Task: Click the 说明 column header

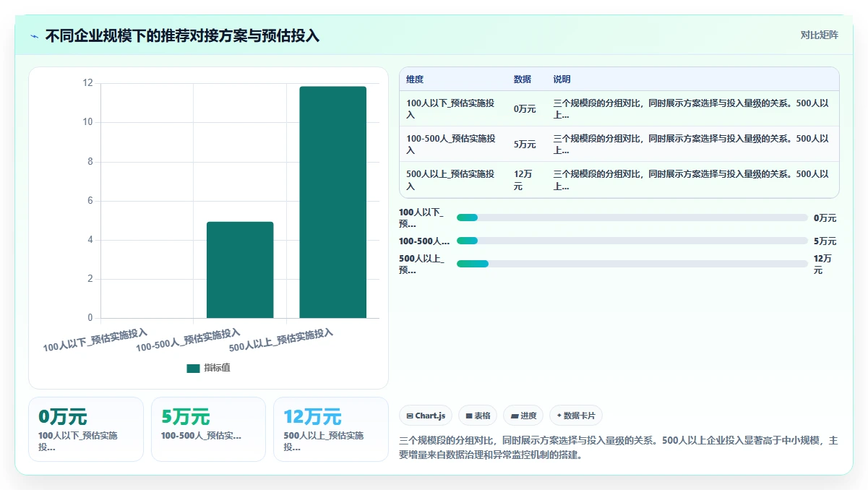Action: coord(562,79)
